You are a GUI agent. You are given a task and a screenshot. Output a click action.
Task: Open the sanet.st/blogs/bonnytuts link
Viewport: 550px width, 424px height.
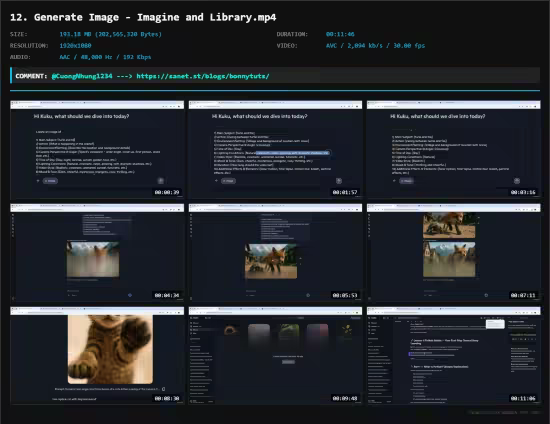tap(203, 76)
